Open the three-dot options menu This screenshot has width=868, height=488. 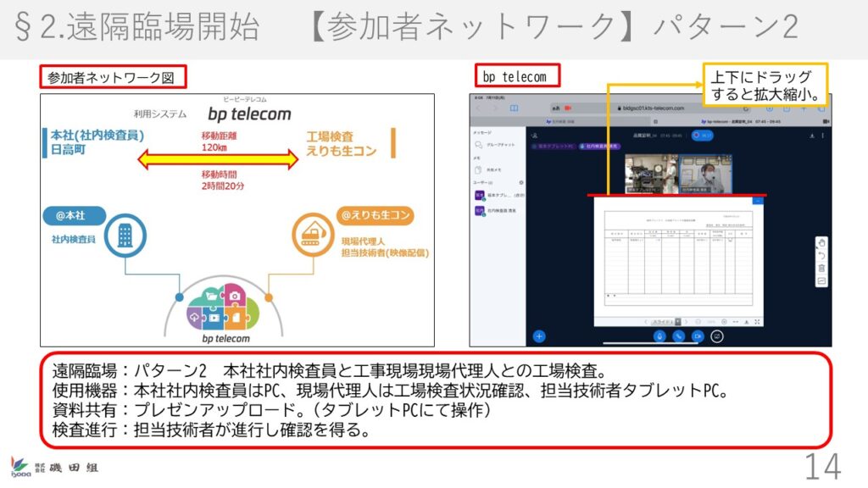pos(825,135)
